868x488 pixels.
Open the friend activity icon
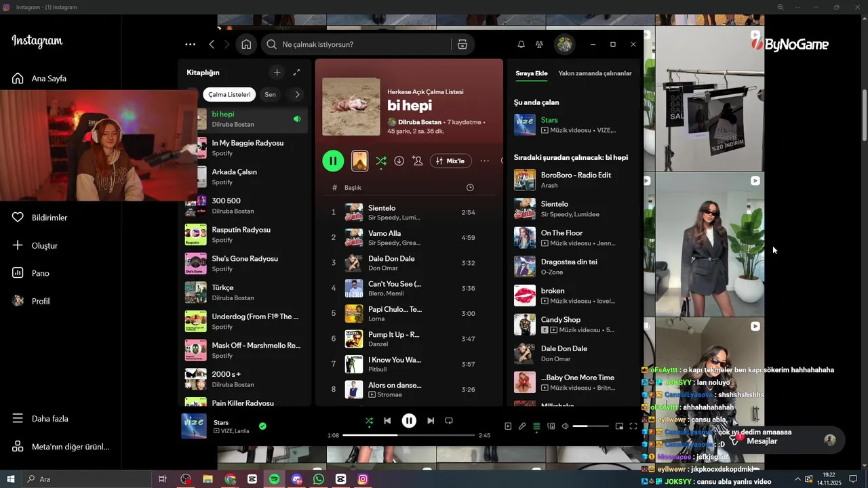pyautogui.click(x=539, y=44)
